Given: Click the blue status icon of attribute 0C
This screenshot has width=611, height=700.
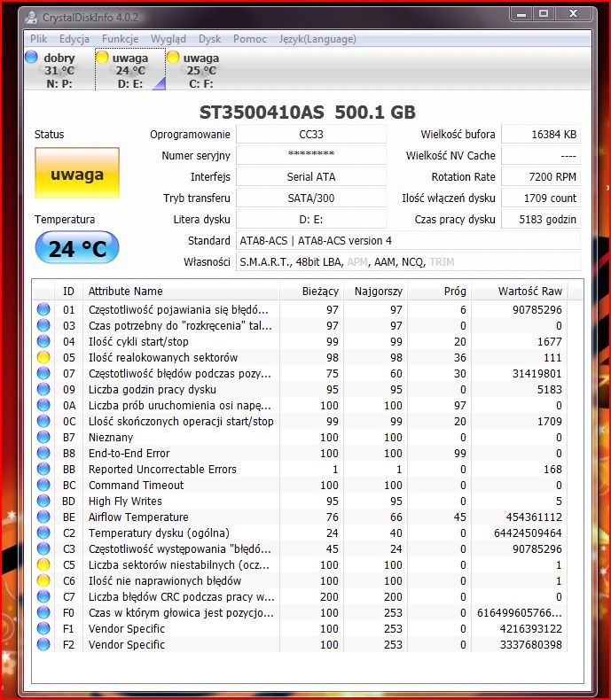Looking at the screenshot, I should (x=43, y=421).
